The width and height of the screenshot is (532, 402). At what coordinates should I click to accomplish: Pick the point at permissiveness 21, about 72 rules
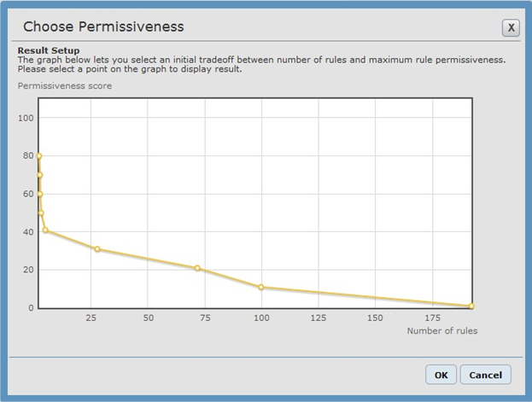[x=197, y=268]
